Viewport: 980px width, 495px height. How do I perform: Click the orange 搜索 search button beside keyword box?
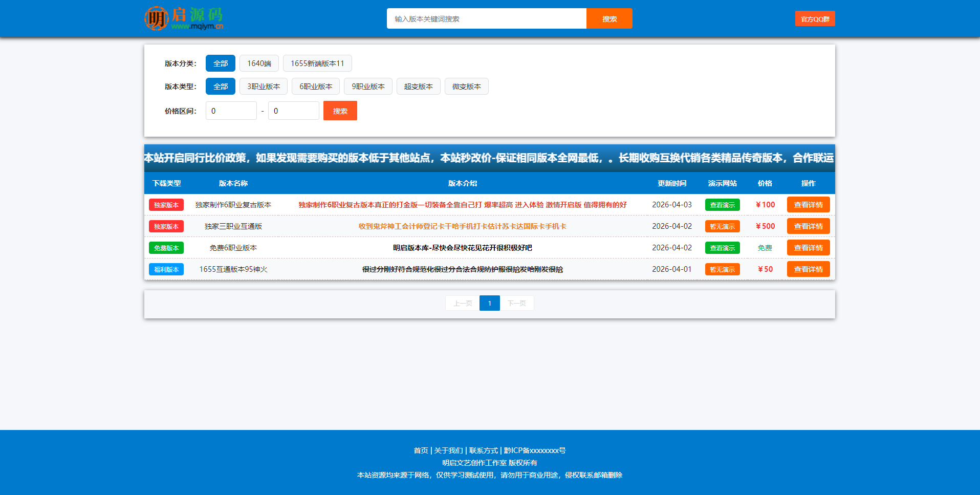(609, 18)
